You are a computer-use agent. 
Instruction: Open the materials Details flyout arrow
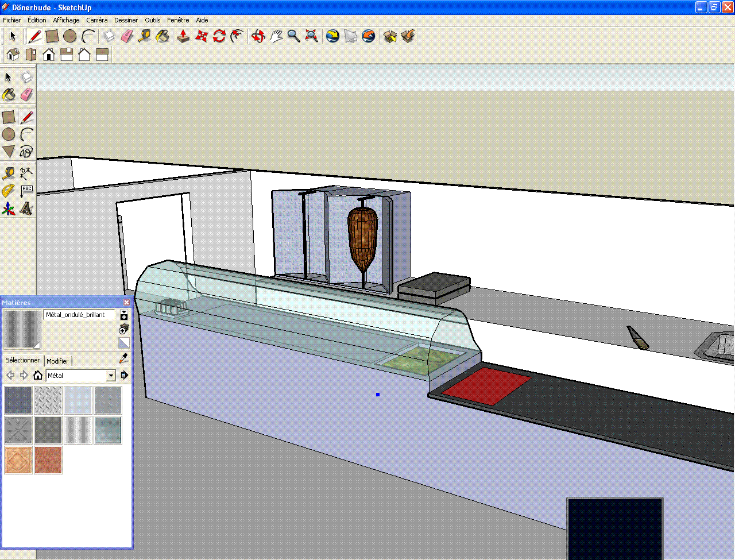click(x=124, y=376)
